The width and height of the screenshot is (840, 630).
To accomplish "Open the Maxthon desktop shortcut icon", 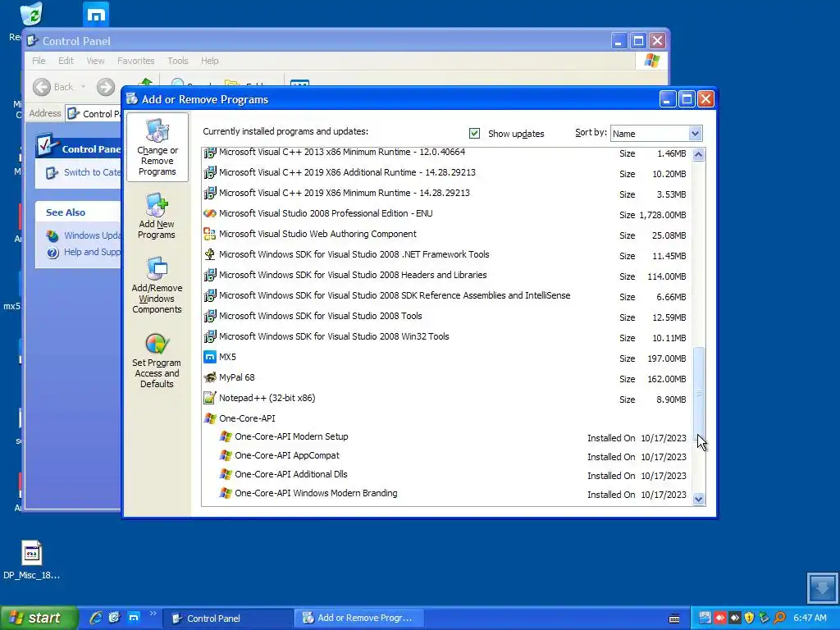I will coord(96,15).
